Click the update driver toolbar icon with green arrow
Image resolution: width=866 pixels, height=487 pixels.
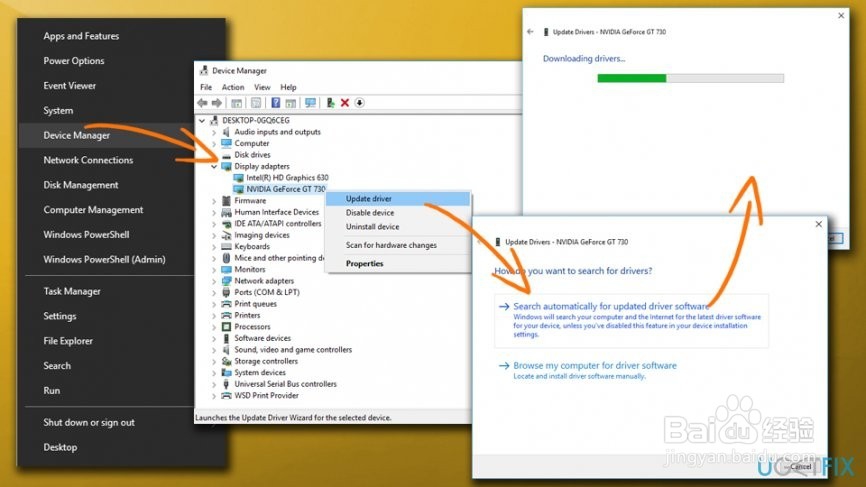[330, 103]
